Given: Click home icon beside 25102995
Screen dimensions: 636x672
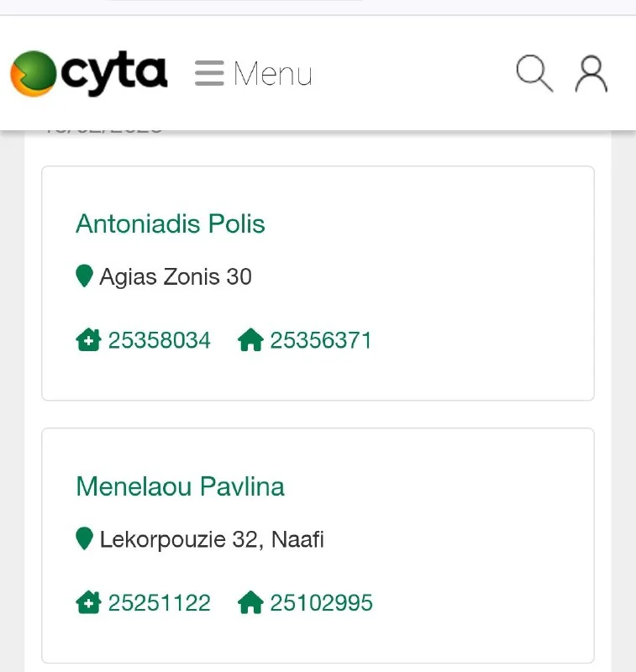Looking at the screenshot, I should click(250, 602).
